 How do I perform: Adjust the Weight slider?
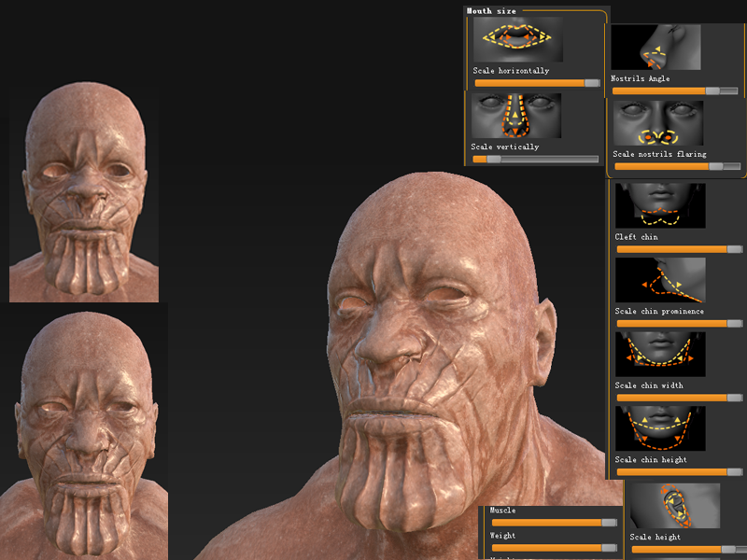pos(555,548)
